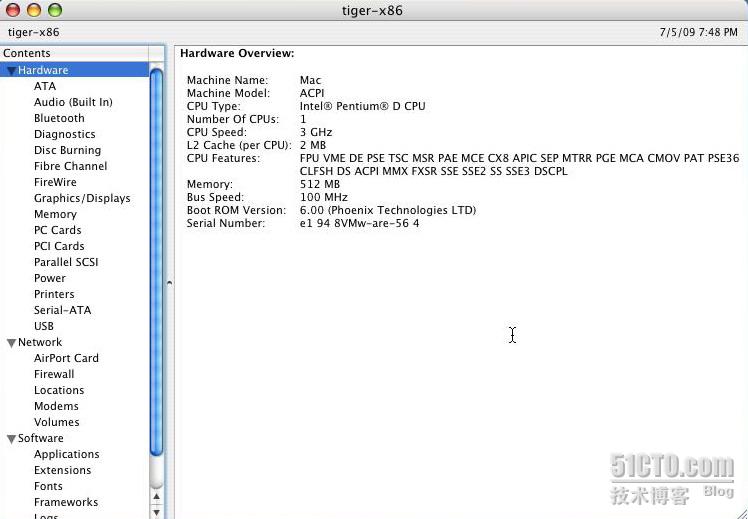The height and width of the screenshot is (519, 748).
Task: Click the Boot ROM Version value
Action: click(388, 210)
